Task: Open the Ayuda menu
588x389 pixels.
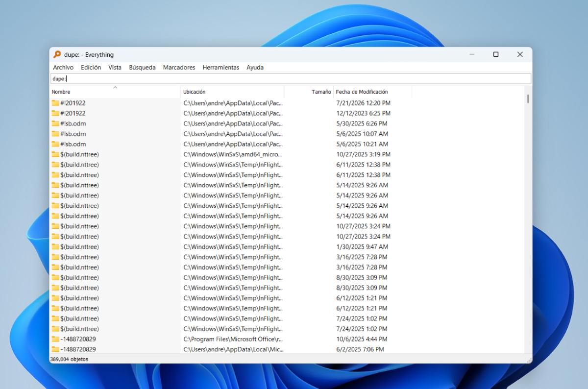Action: (255, 68)
